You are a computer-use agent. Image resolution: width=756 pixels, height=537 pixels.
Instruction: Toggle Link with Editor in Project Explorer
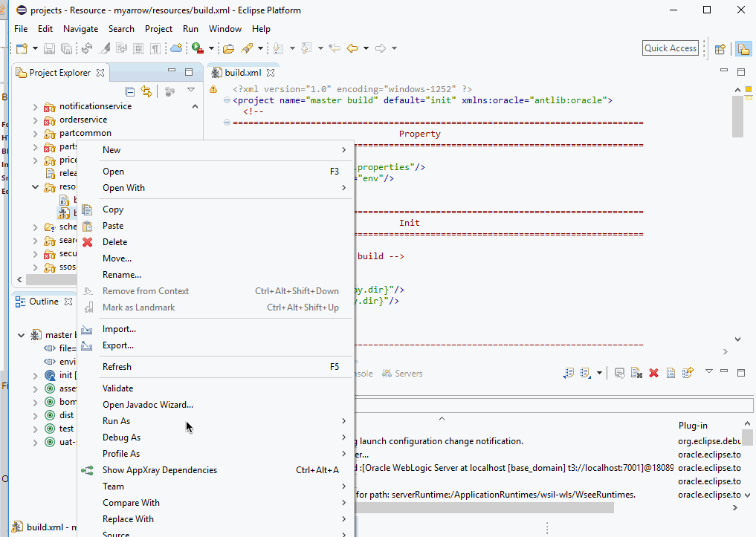tap(146, 91)
